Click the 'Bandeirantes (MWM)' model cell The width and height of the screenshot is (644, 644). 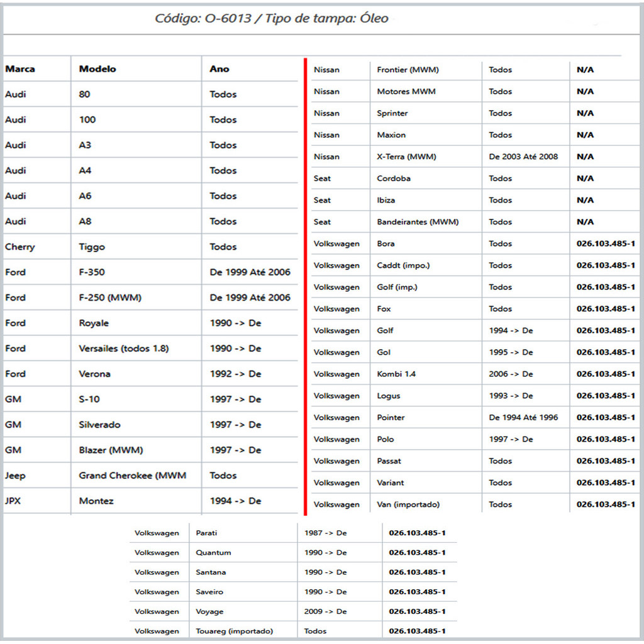pos(418,222)
